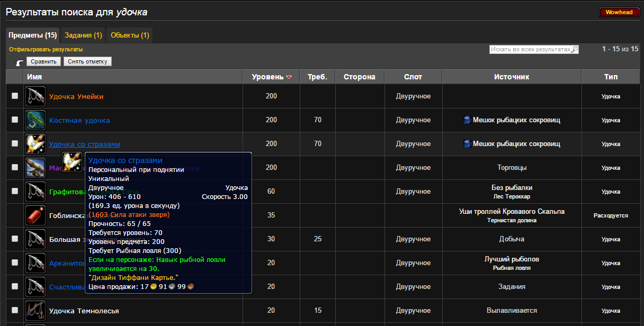644x326 pixels.
Task: Click Отфильтровать результаты link
Action: coord(46,49)
